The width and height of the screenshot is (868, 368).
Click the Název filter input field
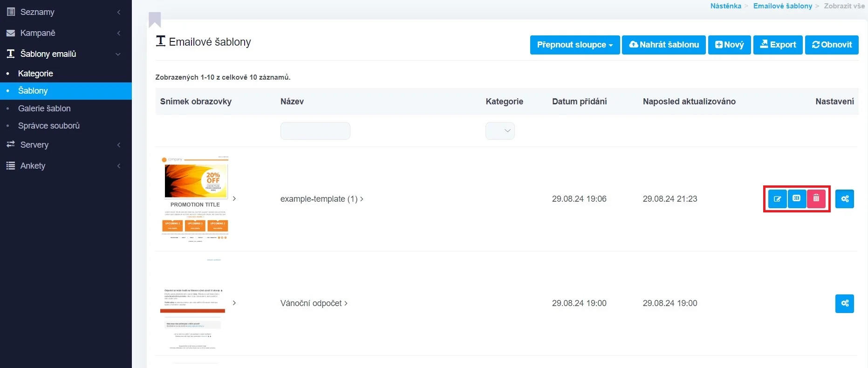click(x=315, y=131)
